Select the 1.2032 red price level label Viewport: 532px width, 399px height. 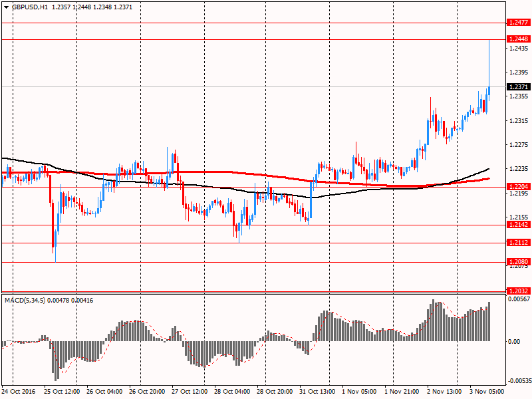[519, 291]
